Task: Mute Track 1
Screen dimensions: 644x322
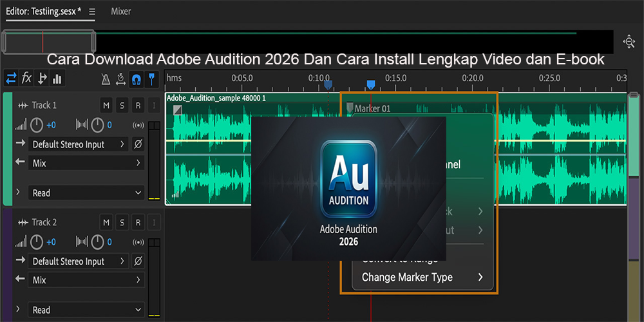Action: coord(106,106)
